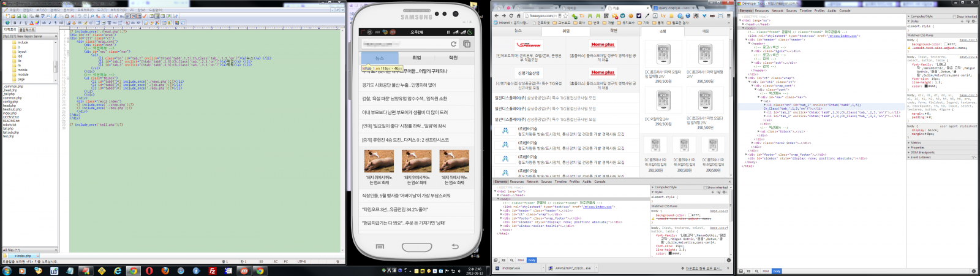The image size is (980, 276).
Task: Click the Home plus job listing banner
Action: (x=603, y=45)
